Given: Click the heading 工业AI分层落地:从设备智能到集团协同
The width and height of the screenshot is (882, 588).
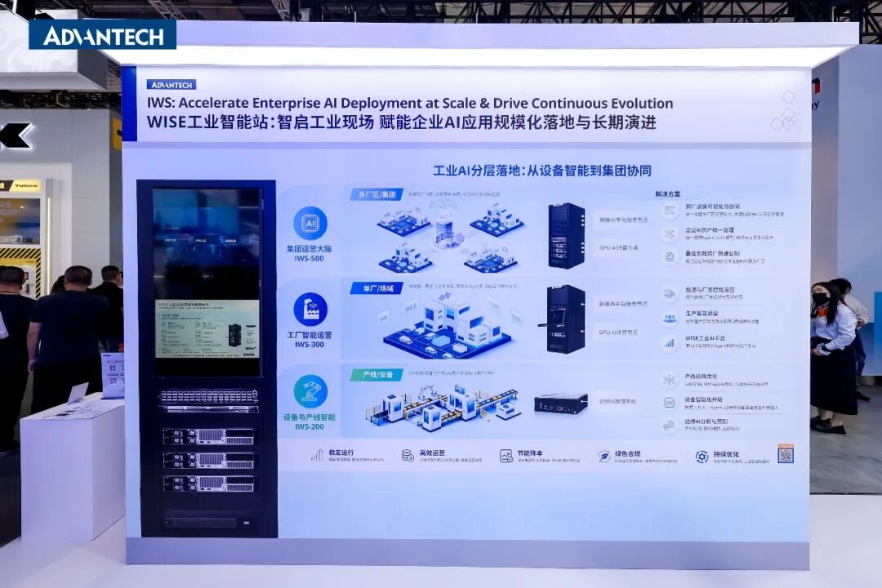Looking at the screenshot, I should [x=542, y=171].
